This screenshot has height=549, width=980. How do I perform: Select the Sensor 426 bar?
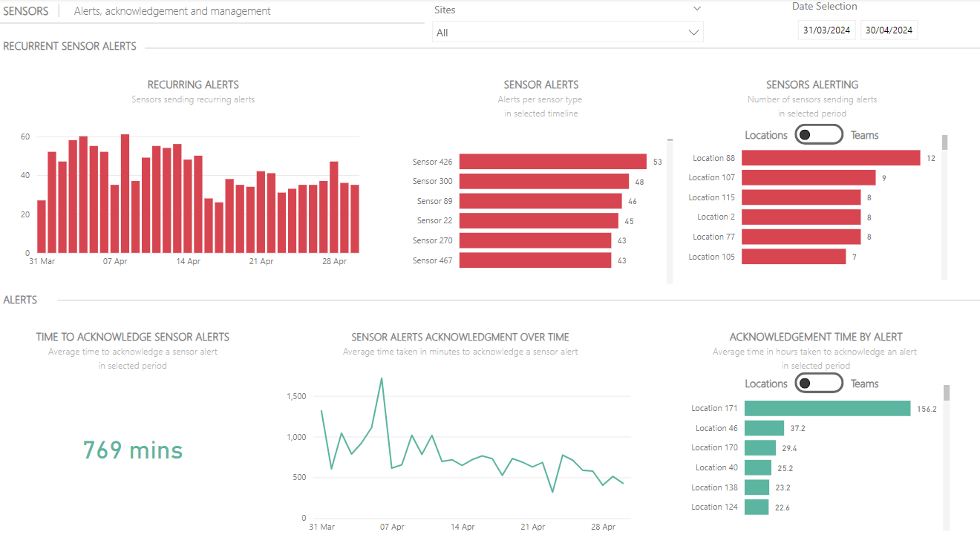pos(552,162)
